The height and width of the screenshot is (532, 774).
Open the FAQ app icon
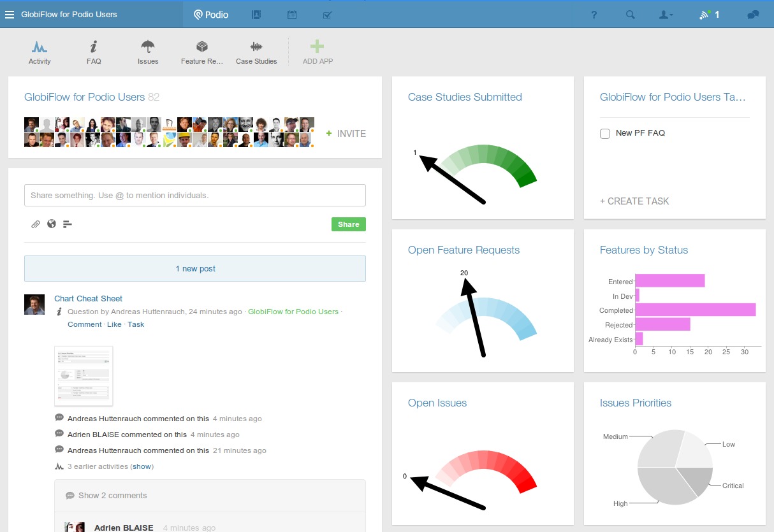[93, 51]
